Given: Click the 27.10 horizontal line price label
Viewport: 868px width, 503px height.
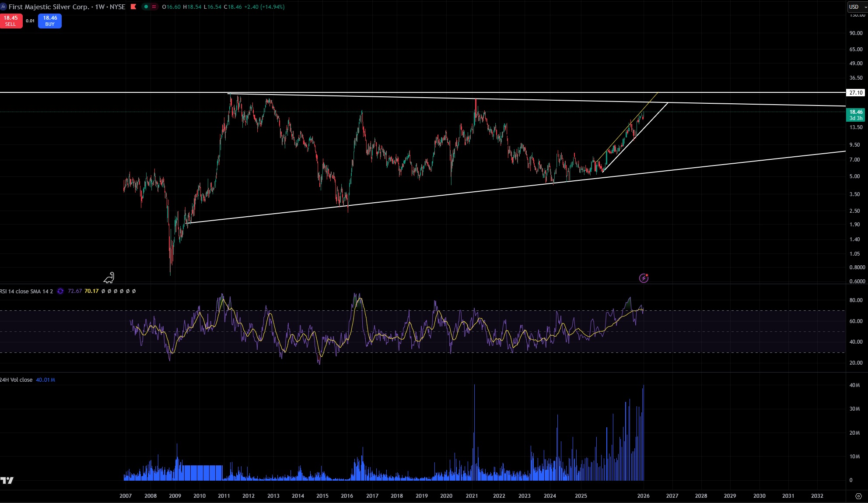Looking at the screenshot, I should [x=855, y=92].
